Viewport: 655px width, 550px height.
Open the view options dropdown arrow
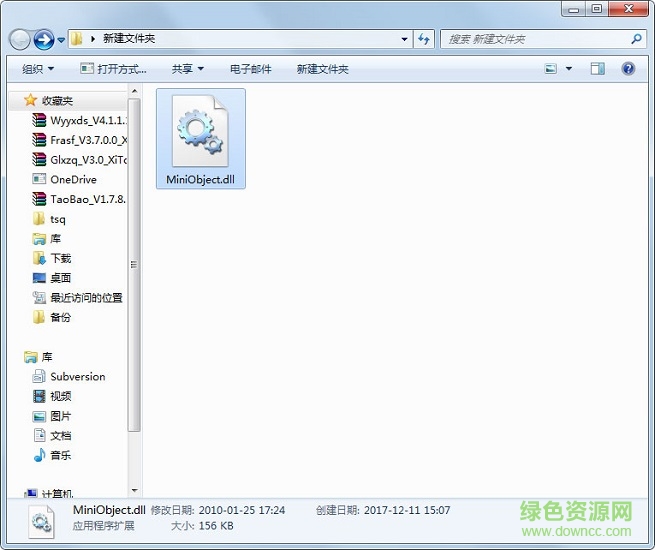click(x=569, y=68)
